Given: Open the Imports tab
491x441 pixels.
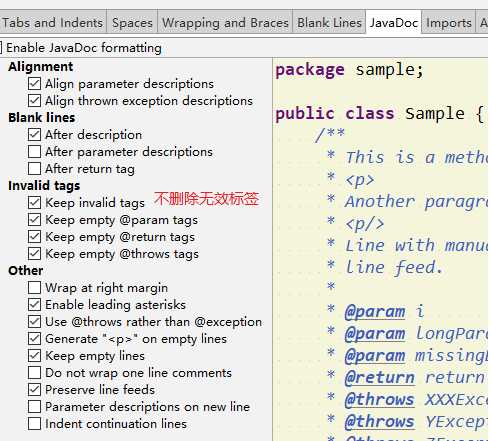Looking at the screenshot, I should coord(449,22).
